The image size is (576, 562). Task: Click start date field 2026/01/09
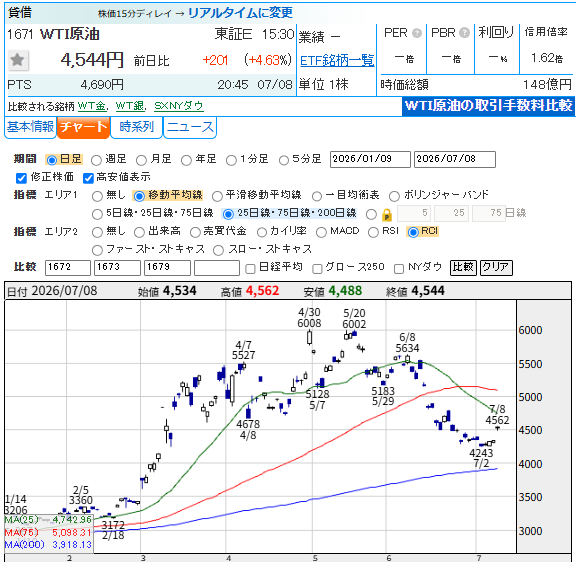(370, 159)
